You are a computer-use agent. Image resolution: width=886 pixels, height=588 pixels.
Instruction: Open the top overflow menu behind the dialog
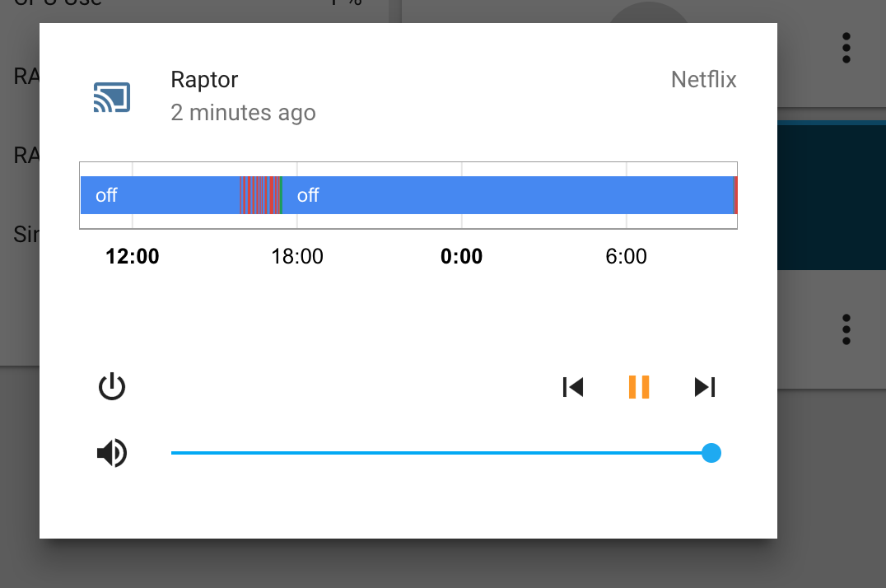[846, 47]
